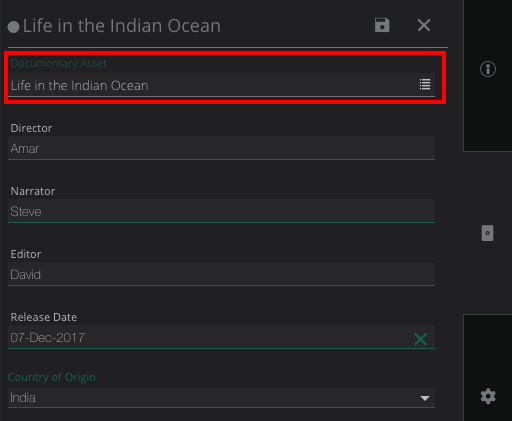Open the list picker for Documentary Asset
Screen dimensions: 512x421
[425, 84]
